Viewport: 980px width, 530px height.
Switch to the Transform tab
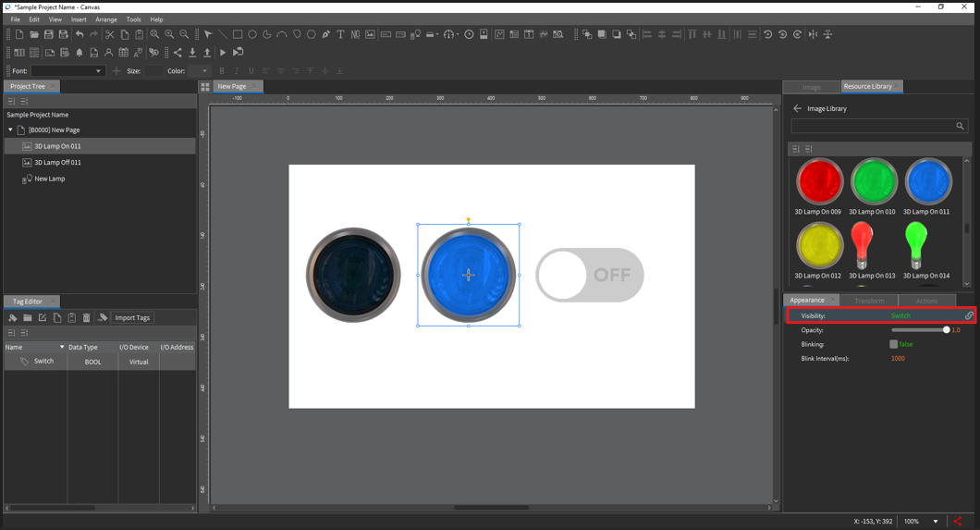pyautogui.click(x=869, y=301)
